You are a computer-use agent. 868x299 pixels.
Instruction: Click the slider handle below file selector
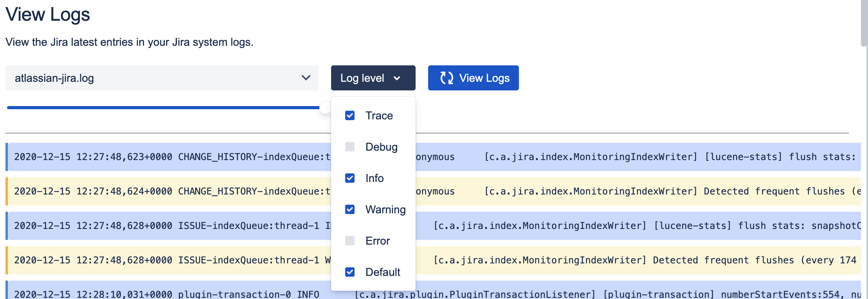click(325, 108)
